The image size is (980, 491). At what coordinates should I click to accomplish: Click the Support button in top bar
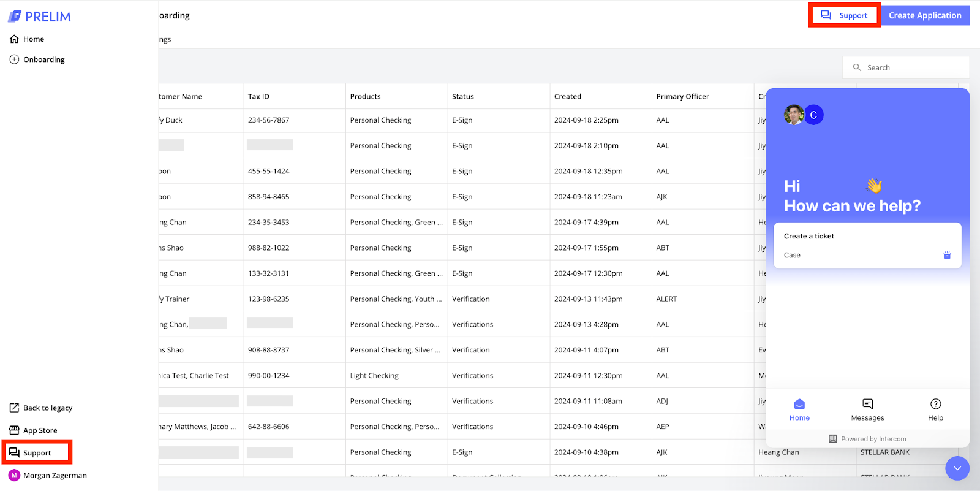845,15
